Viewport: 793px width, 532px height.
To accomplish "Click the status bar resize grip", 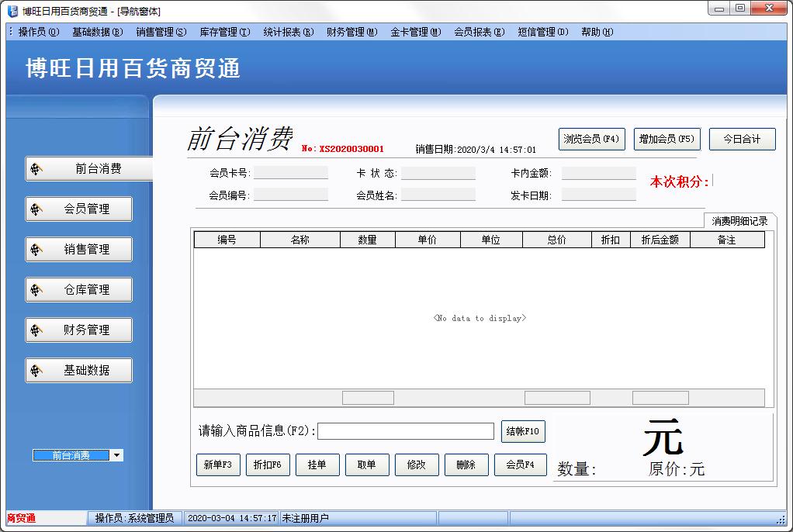I will pyautogui.click(x=781, y=520).
